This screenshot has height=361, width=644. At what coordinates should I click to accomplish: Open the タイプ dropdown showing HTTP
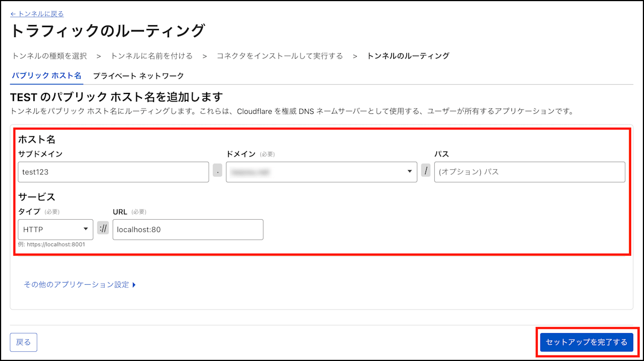(56, 229)
